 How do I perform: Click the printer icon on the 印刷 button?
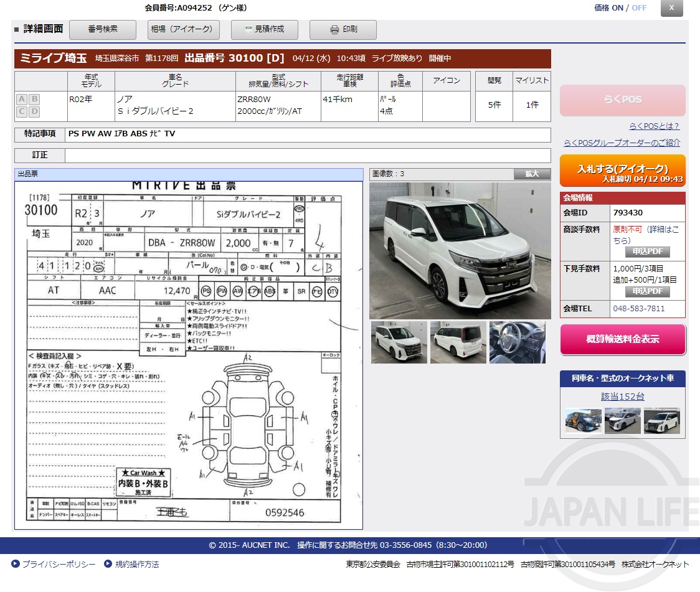tap(333, 29)
